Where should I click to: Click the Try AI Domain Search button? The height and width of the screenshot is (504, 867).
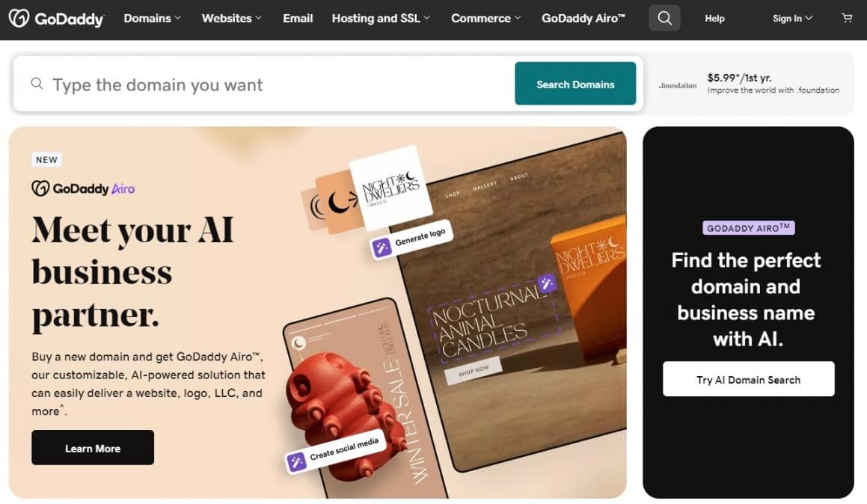(749, 379)
